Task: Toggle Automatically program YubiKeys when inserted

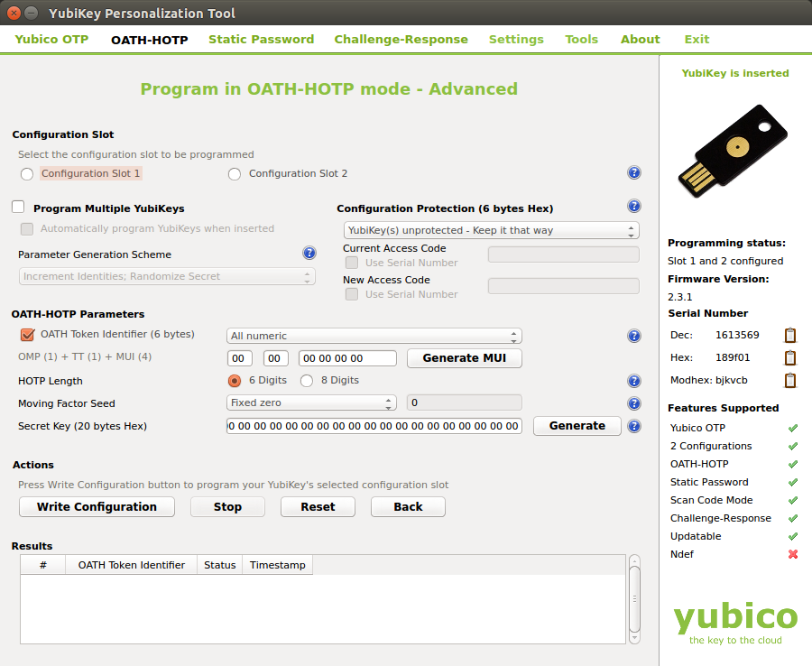Action: coord(27,229)
